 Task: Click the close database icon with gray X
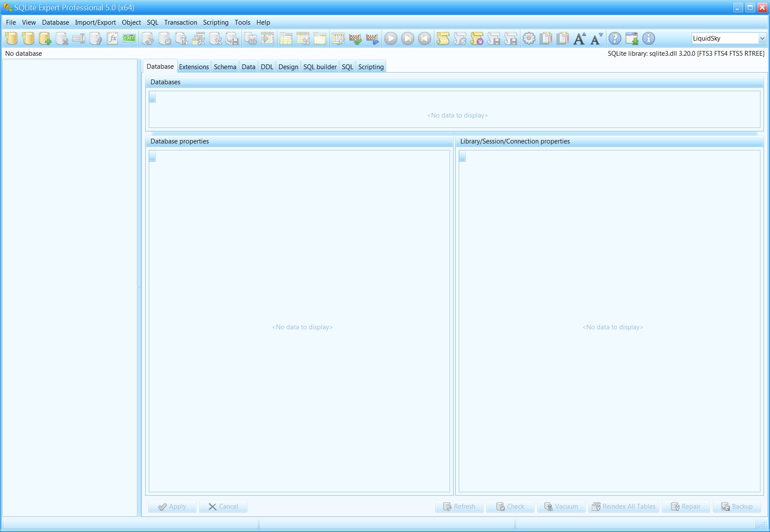pyautogui.click(x=62, y=38)
